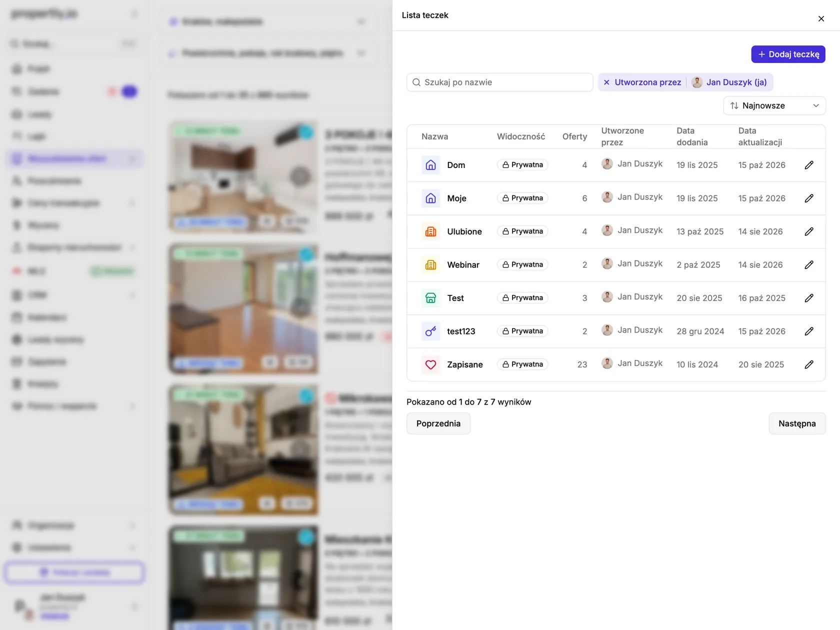Close the Lista teczek panel
Screen dimensions: 840x630
(x=821, y=18)
